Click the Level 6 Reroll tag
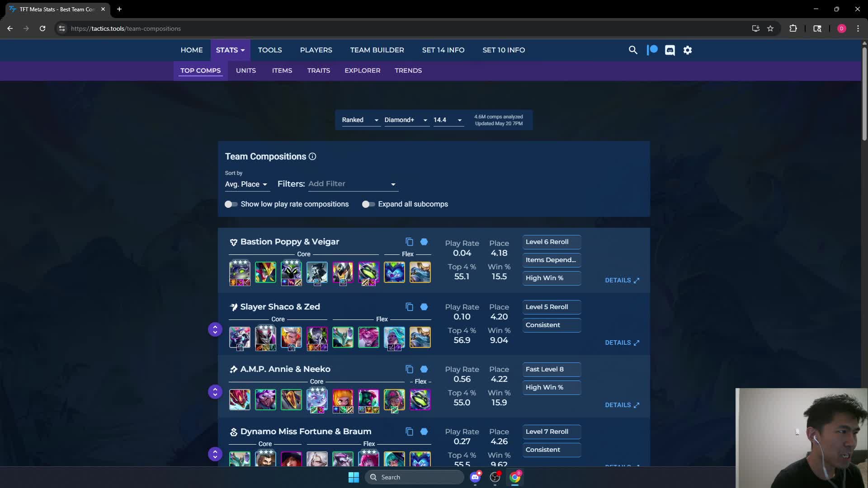Screen dimensions: 868x488 552,242
